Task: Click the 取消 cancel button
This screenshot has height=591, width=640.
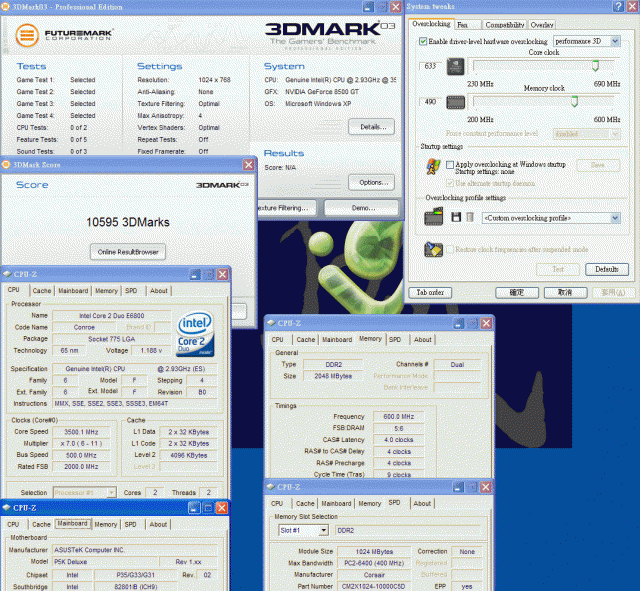Action: coord(565,292)
